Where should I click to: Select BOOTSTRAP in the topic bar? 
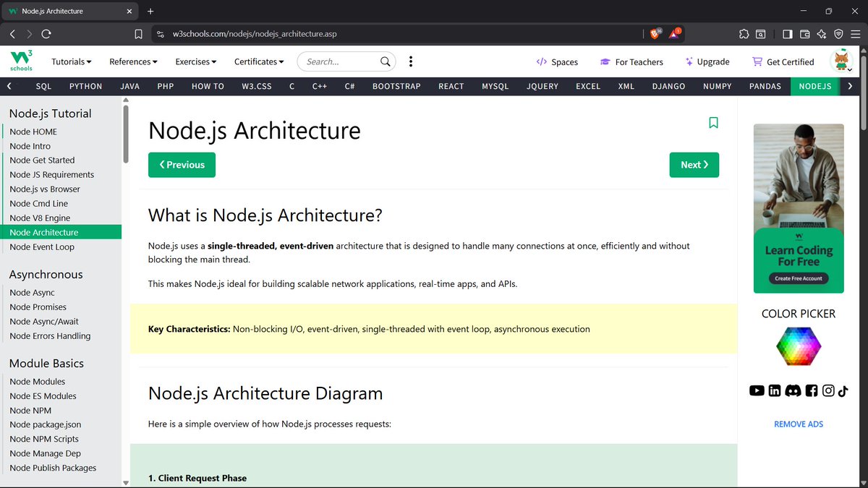click(x=396, y=86)
